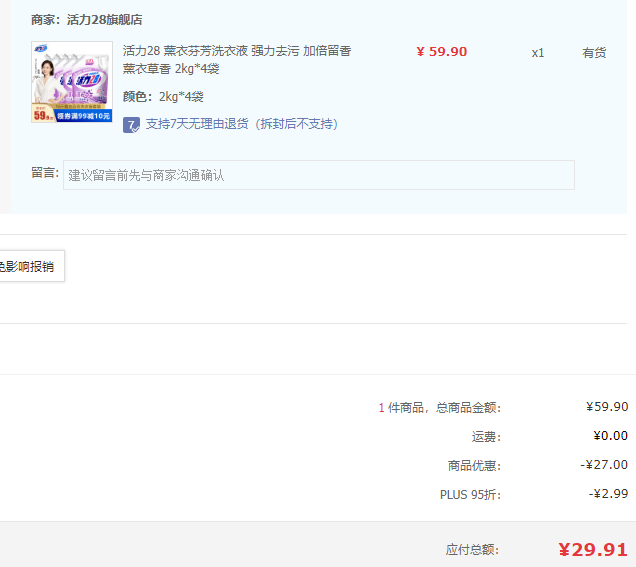The image size is (636, 567).
Task: Focus the 留言 message input field
Action: 319,175
